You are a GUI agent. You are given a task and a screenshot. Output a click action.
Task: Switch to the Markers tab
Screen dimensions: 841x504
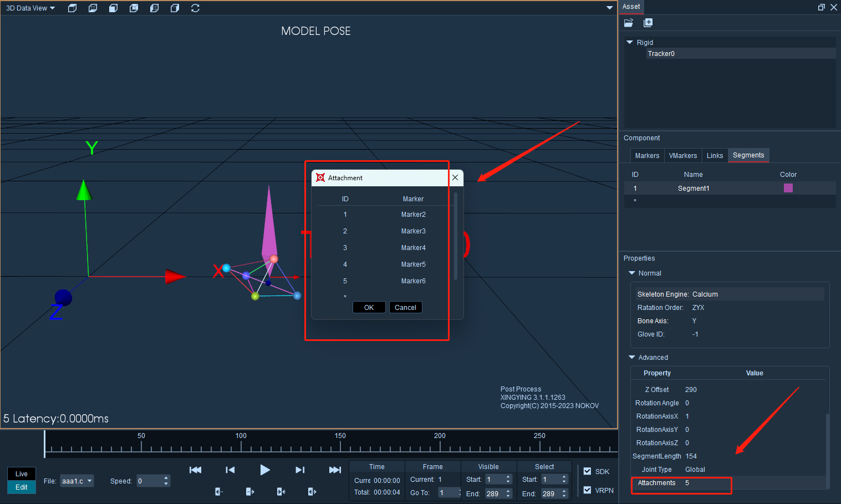(x=647, y=156)
